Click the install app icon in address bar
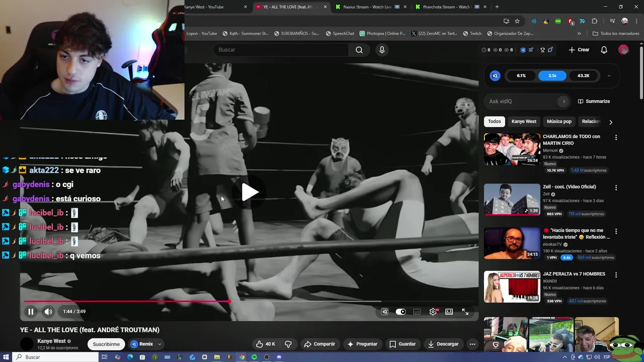The width and height of the screenshot is (644, 362). [x=506, y=21]
